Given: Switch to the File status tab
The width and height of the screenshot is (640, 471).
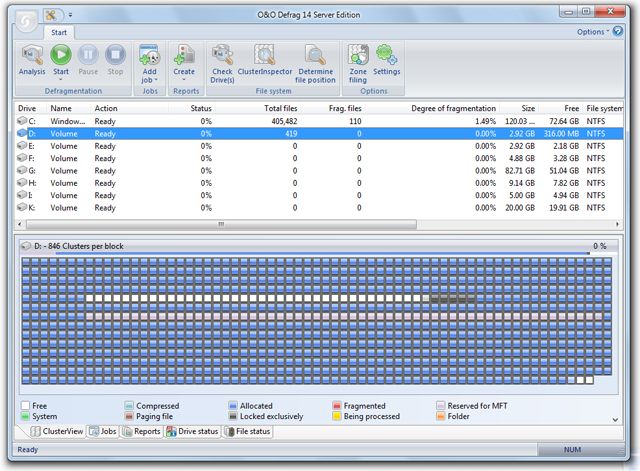Looking at the screenshot, I should click(247, 431).
